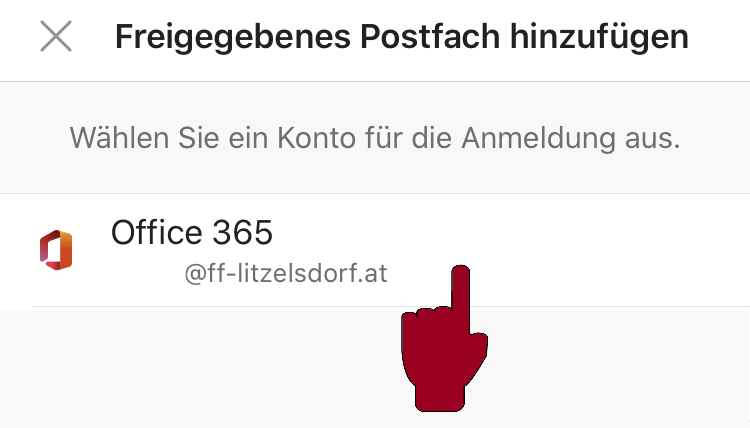Click the Office 365 logo icon
750x428 pixels.
click(56, 250)
